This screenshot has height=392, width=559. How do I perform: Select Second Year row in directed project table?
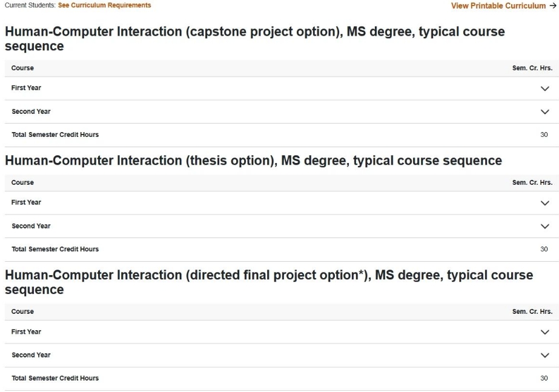282,355
